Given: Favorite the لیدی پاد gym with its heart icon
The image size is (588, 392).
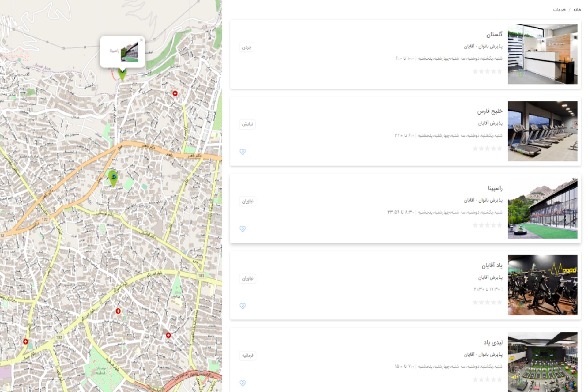Looking at the screenshot, I should point(243,383).
